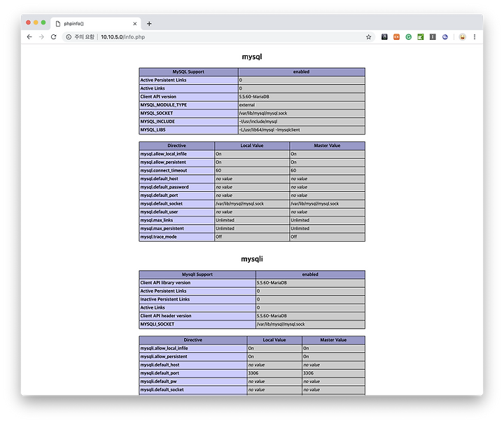Image resolution: width=504 pixels, height=423 pixels.
Task: Select mysql.default_socket local value path
Action: click(x=240, y=204)
